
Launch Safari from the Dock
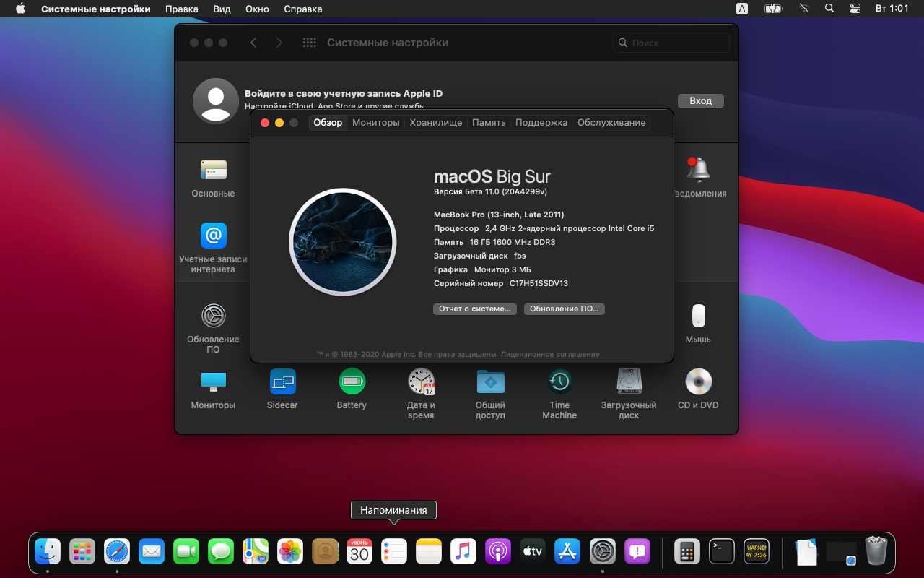(117, 552)
